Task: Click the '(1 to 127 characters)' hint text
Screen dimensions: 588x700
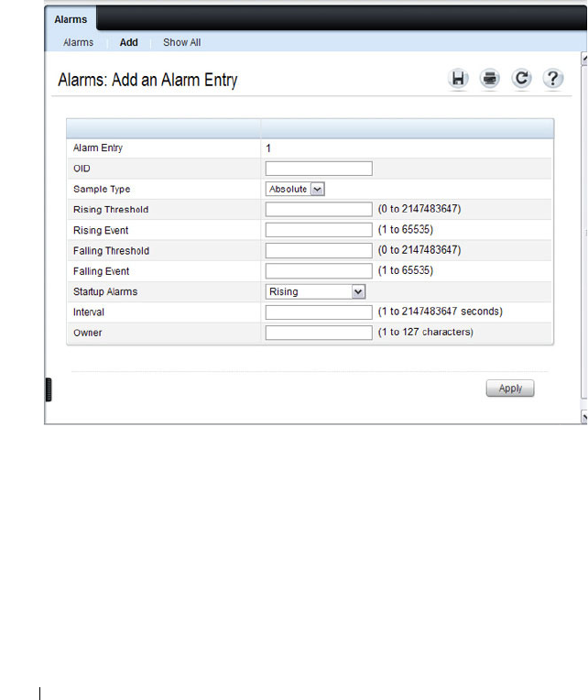Action: (x=426, y=333)
